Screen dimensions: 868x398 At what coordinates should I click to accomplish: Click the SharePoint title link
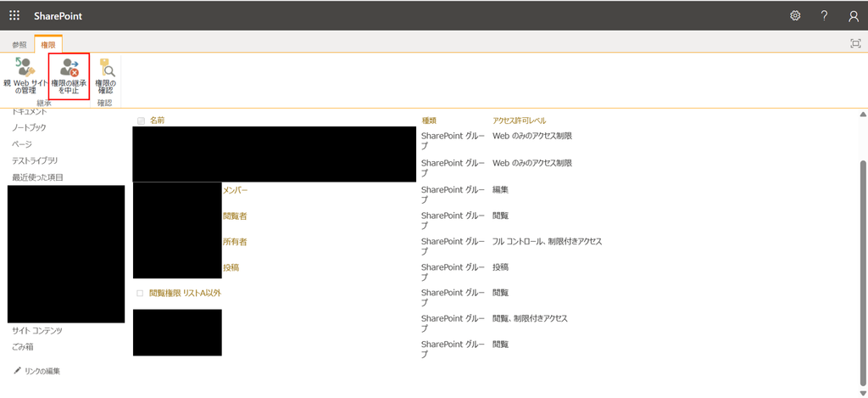(58, 16)
